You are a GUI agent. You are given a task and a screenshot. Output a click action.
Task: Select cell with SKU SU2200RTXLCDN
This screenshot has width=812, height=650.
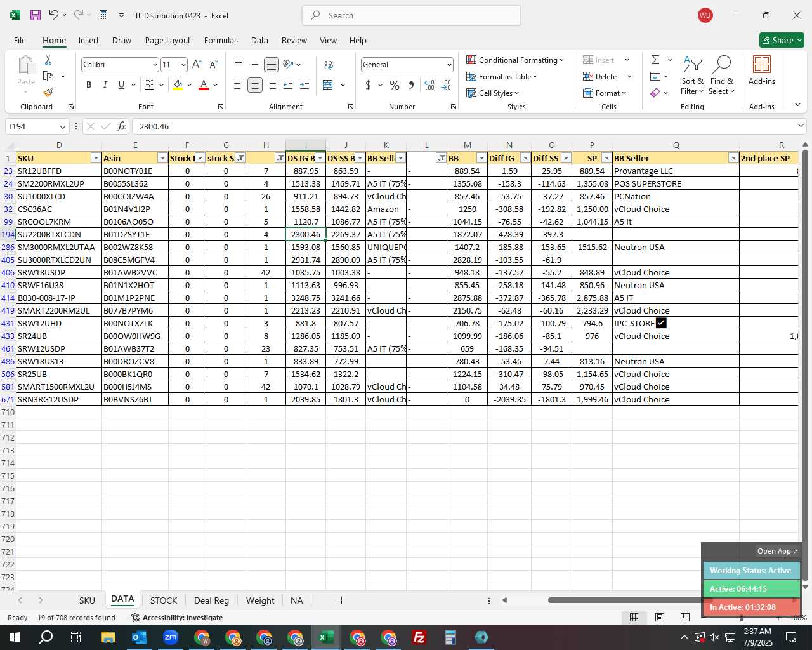[x=59, y=234]
